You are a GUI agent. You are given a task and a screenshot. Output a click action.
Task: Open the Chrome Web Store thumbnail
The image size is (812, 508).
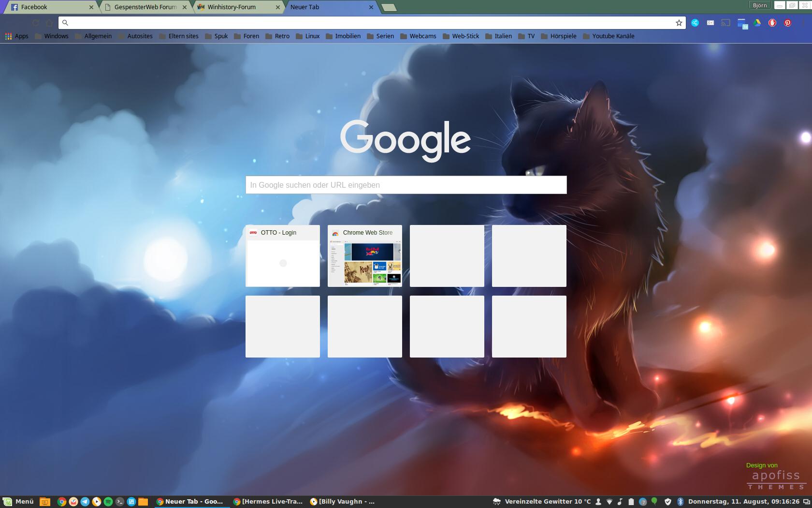365,256
